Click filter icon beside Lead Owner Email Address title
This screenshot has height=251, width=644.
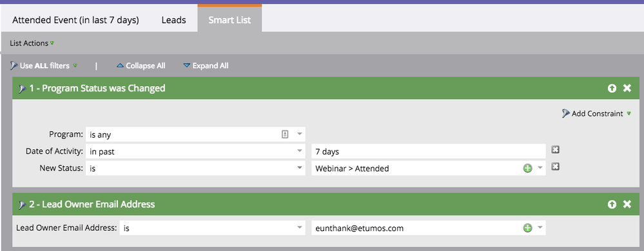pyautogui.click(x=22, y=205)
